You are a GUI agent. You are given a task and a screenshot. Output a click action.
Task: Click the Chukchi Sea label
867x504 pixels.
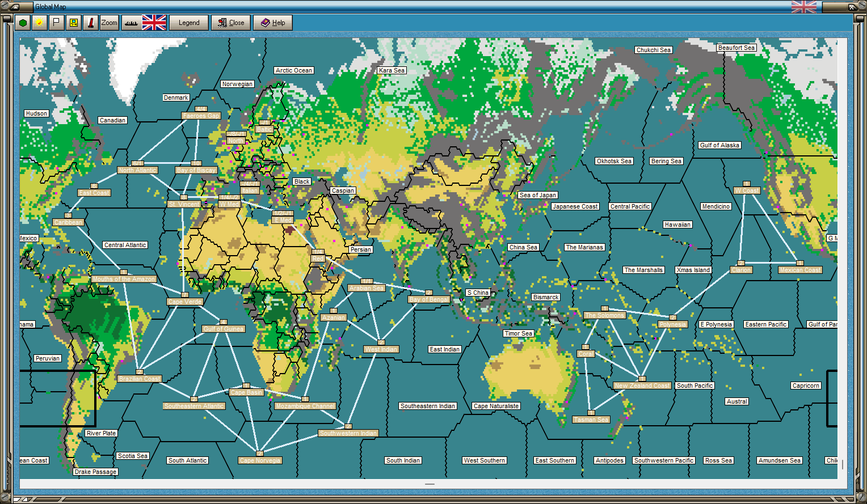[654, 50]
